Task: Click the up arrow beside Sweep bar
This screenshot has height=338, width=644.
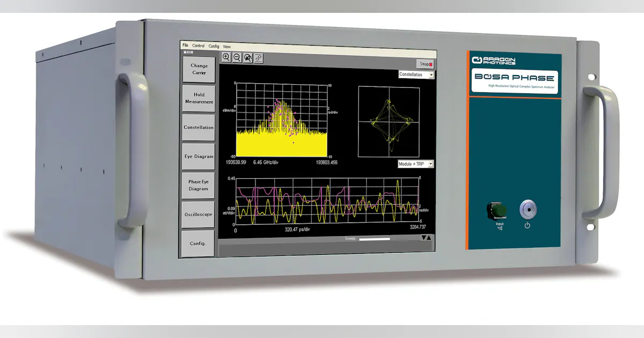Action: click(428, 237)
